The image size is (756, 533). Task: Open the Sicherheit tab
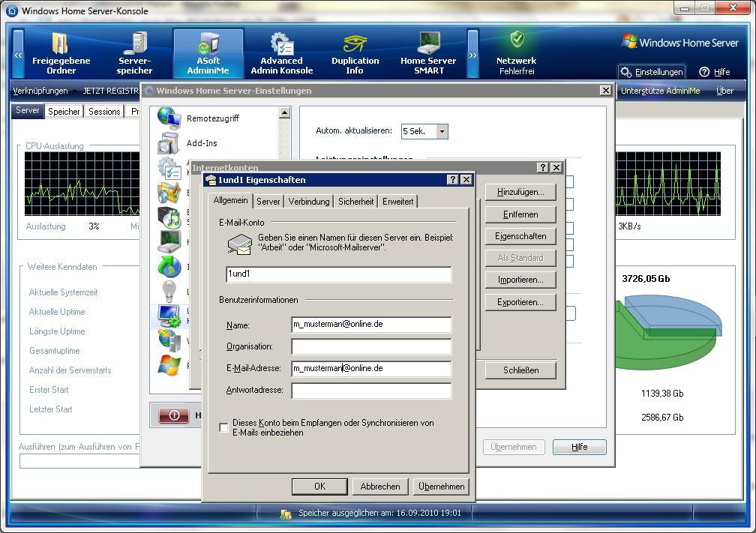coord(355,202)
